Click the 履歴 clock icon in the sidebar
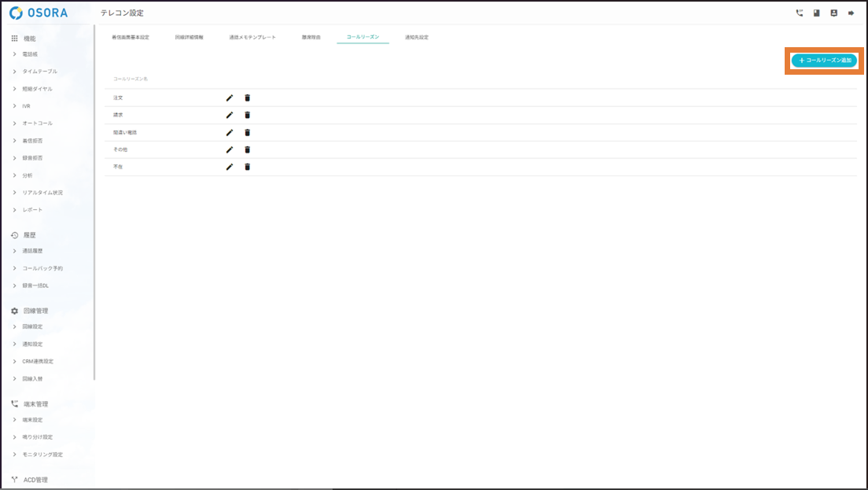Image resolution: width=868 pixels, height=490 pixels. pos(13,234)
